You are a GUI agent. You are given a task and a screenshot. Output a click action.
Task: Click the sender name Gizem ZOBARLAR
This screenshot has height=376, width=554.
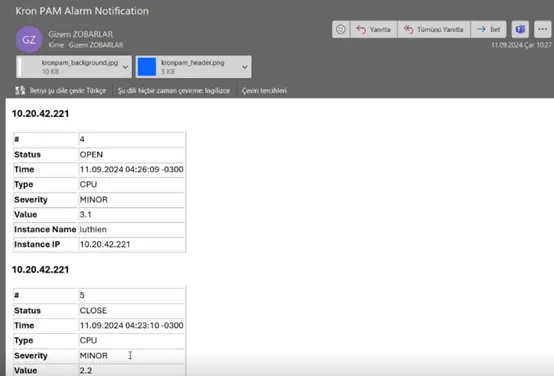point(81,34)
